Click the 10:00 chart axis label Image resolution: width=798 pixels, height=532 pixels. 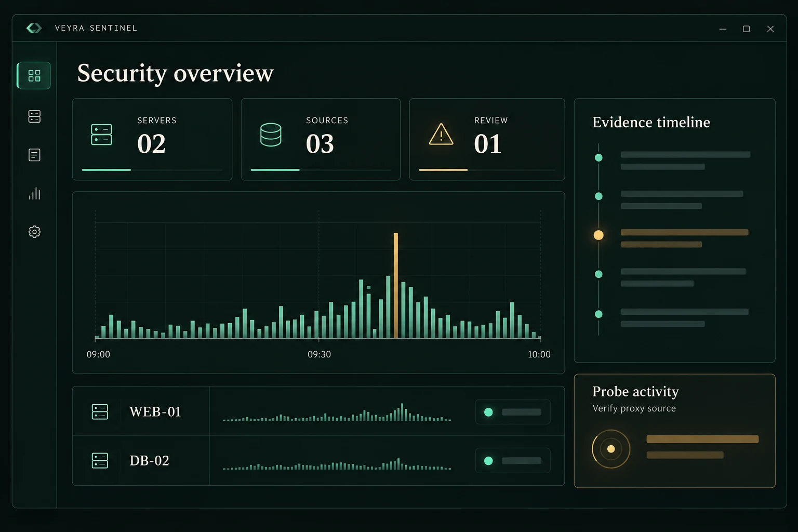(539, 354)
